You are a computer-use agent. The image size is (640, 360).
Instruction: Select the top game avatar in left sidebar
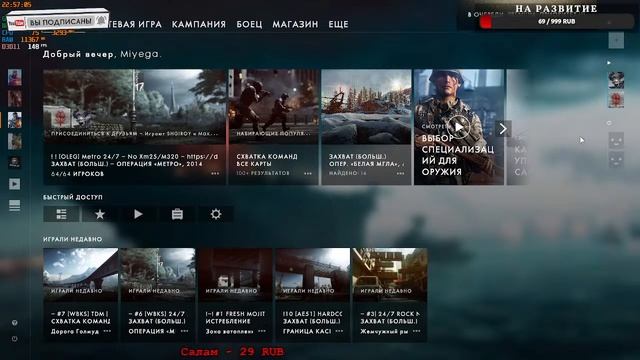coord(15,78)
